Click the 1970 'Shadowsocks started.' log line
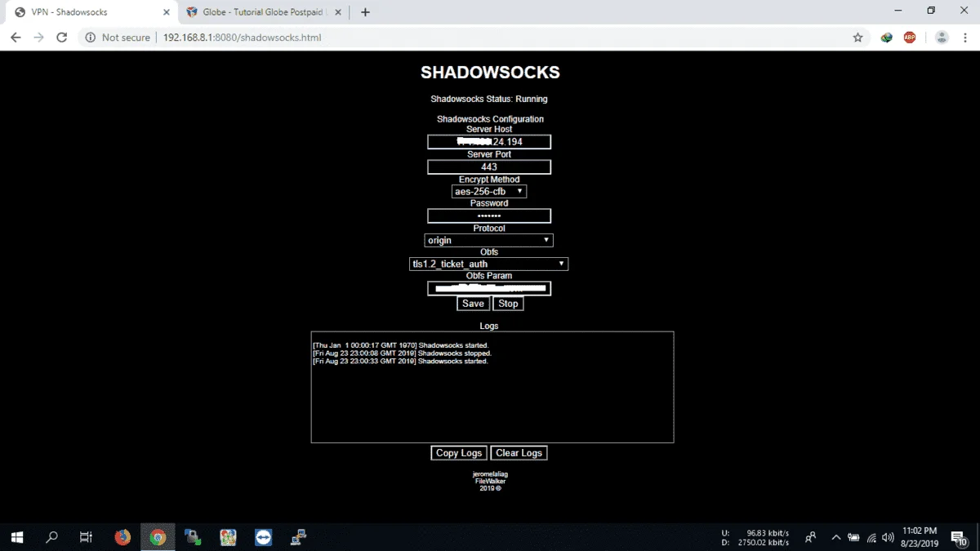This screenshot has height=551, width=980. click(400, 345)
